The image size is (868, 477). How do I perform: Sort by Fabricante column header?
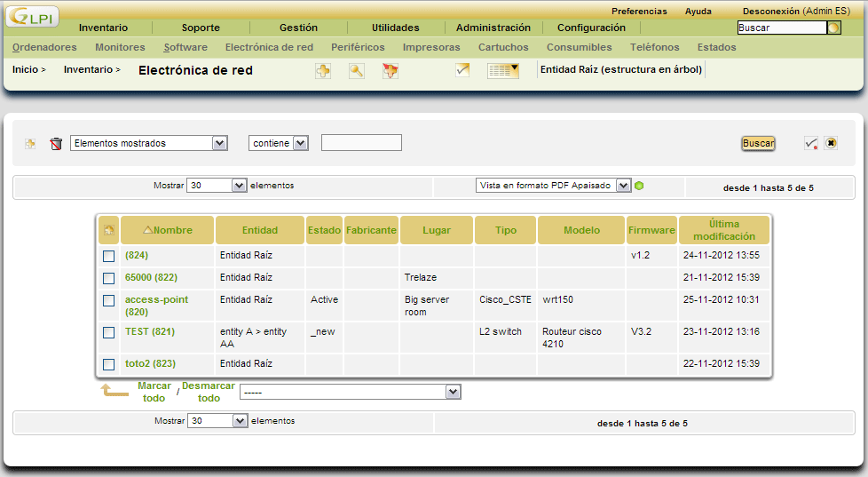371,230
